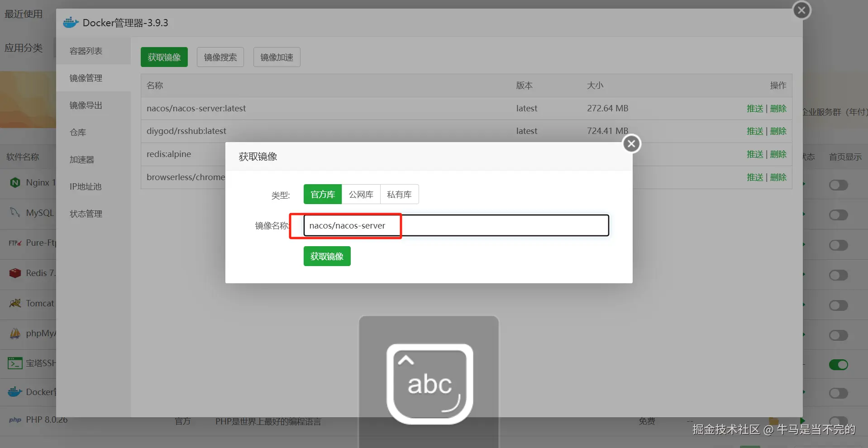Click the PHP icon in software list
This screenshot has height=448, width=868.
coord(15,420)
